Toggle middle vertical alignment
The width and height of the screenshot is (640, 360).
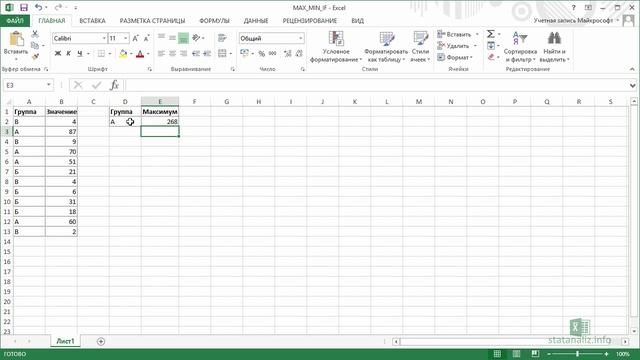[173, 38]
